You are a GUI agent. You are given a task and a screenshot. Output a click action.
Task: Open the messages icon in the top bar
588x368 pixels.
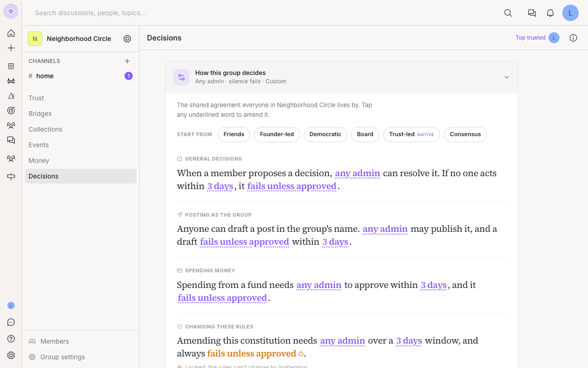click(x=532, y=13)
